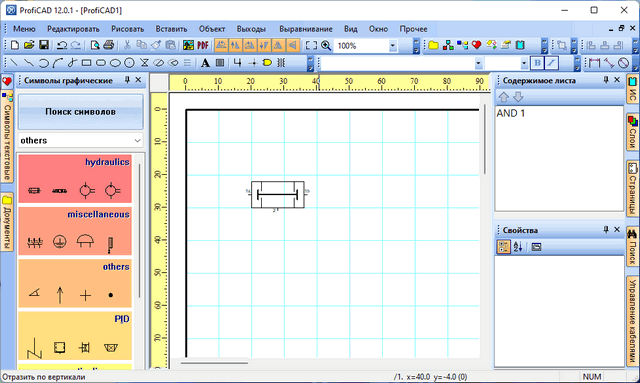Select the symbol placed on the canvas
Image resolution: width=640 pixels, height=383 pixels.
coord(278,195)
